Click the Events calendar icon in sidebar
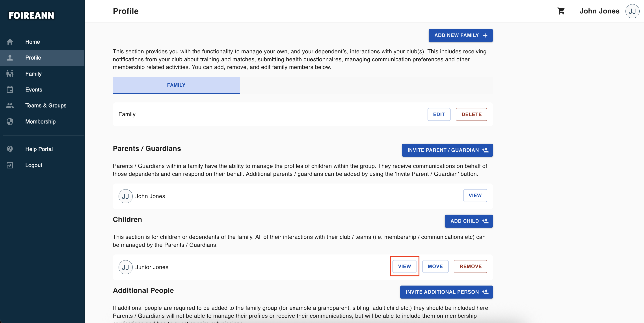Image resolution: width=644 pixels, height=323 pixels. click(10, 89)
